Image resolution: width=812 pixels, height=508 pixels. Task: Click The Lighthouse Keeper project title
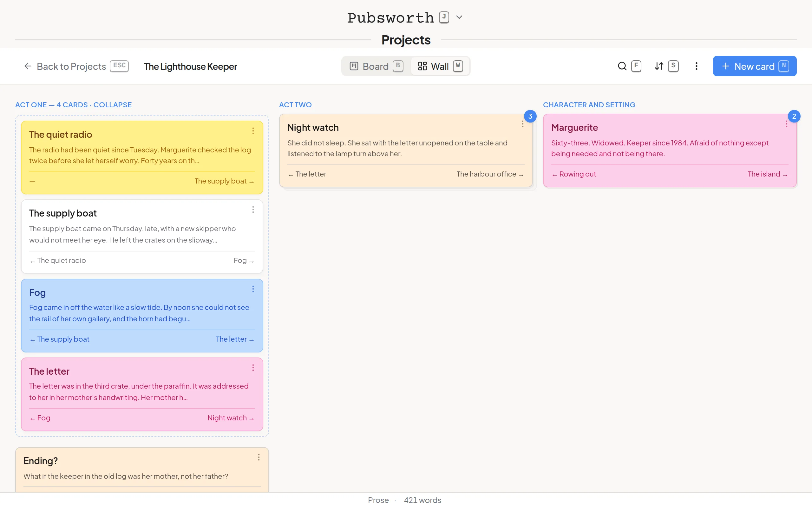pos(191,67)
